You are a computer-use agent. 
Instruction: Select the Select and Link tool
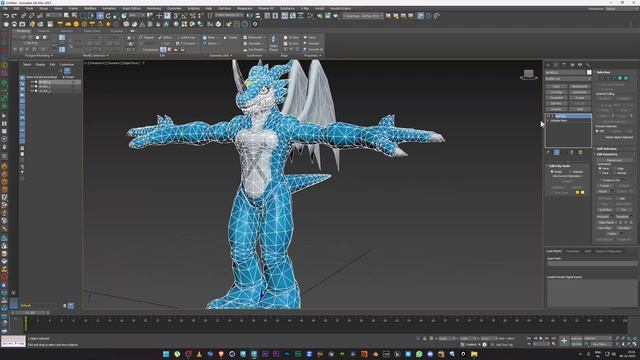pyautogui.click(x=23, y=16)
